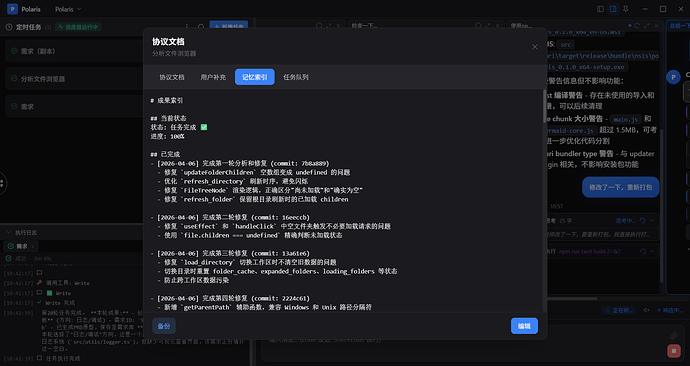This screenshot has width=690, height=366.
Task: Open the three-dot menu beside 新建任务
Action: pyautogui.click(x=187, y=27)
